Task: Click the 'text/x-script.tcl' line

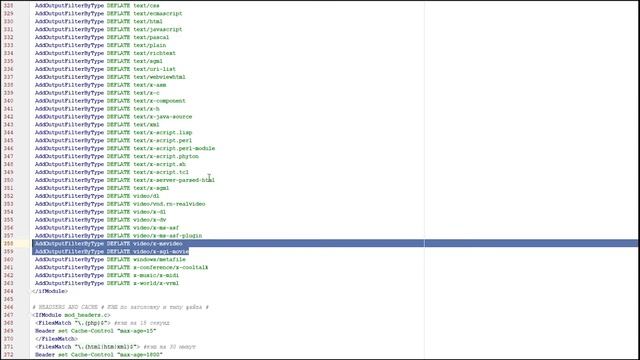Action: point(112,172)
